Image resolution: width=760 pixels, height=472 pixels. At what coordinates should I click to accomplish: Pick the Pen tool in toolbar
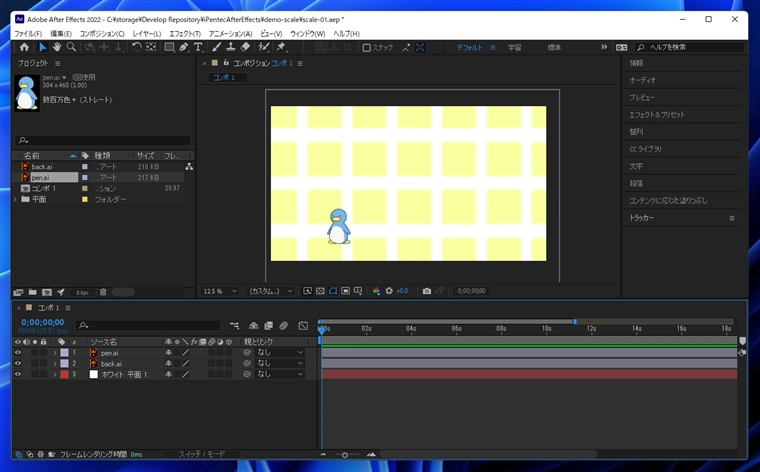183,47
